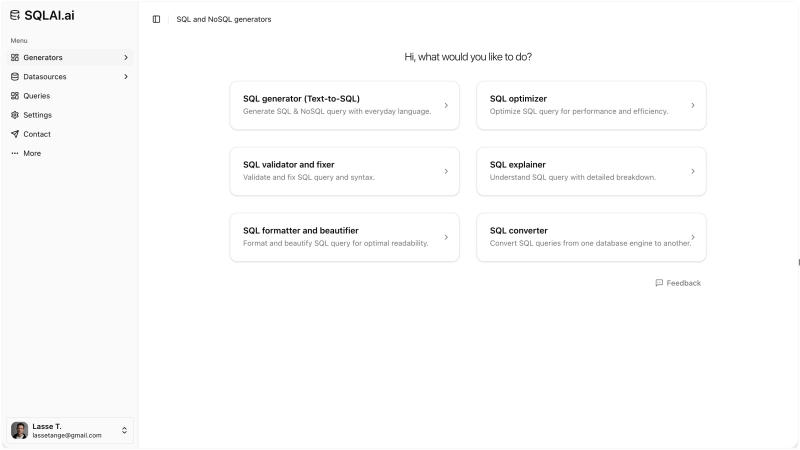
Task: Open the SQL generator (Text-to-SQL) card
Action: click(x=344, y=105)
